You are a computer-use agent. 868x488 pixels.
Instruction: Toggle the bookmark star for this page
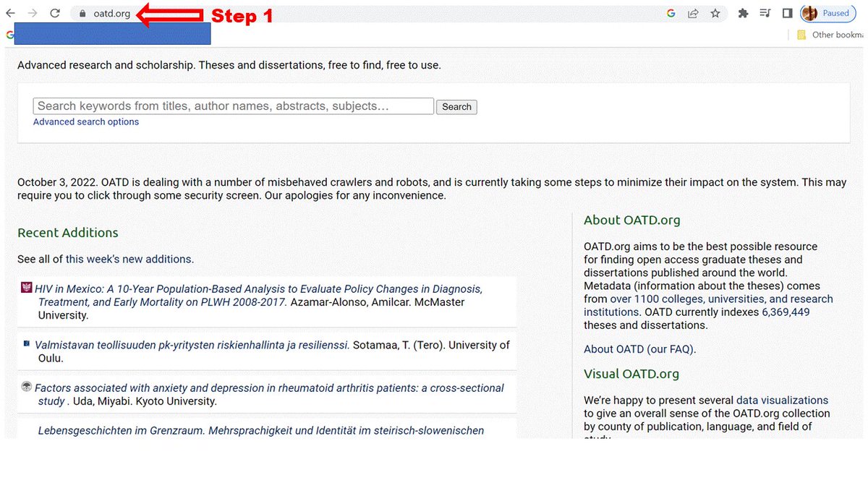[x=715, y=12]
